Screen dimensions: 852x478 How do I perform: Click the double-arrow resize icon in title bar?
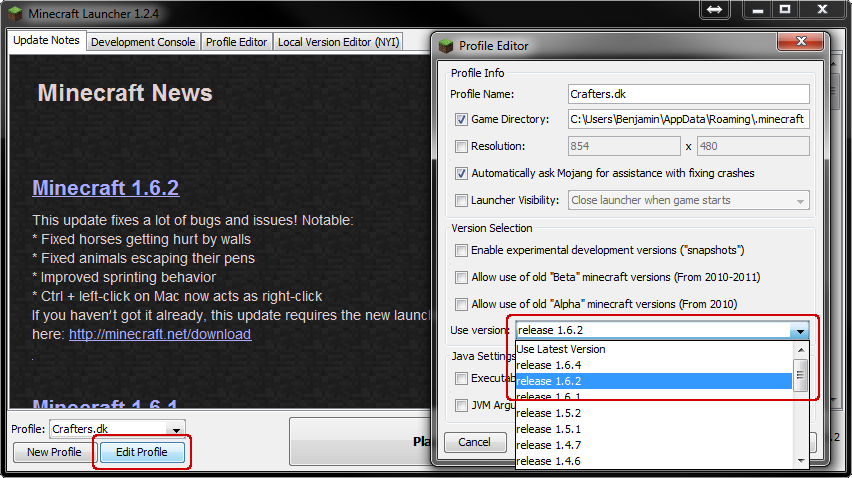715,10
